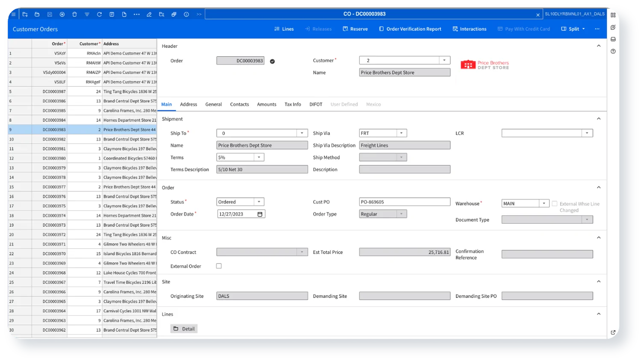Expand the Status dropdown showing Ordered
The height and width of the screenshot is (364, 644).
pyautogui.click(x=259, y=202)
